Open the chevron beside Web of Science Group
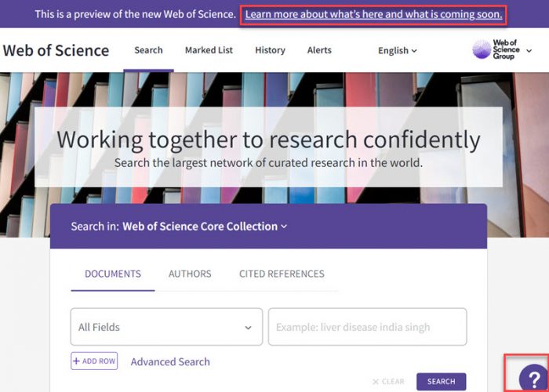 (529, 51)
